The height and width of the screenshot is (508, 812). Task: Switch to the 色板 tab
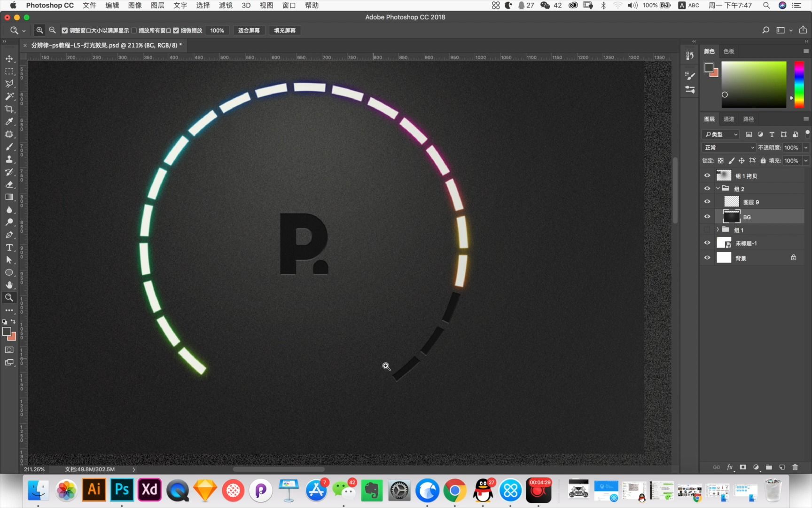pyautogui.click(x=729, y=51)
